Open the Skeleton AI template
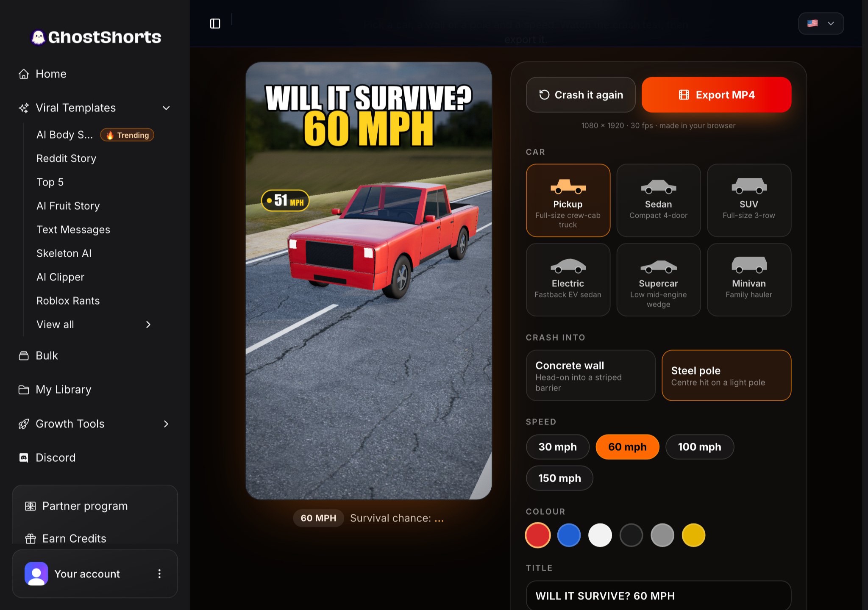This screenshot has width=868, height=610. pyautogui.click(x=64, y=253)
